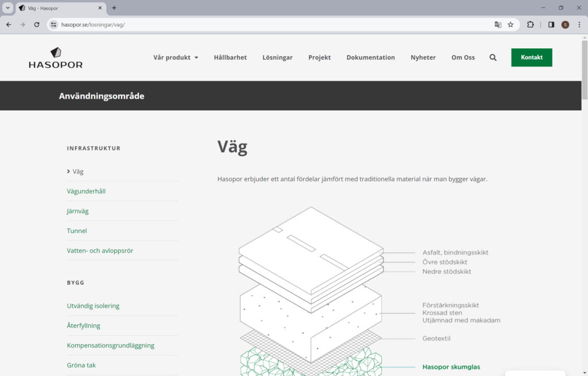Click the Nedre stödskikt label
Screen dimensions: 588x376
(x=447, y=272)
